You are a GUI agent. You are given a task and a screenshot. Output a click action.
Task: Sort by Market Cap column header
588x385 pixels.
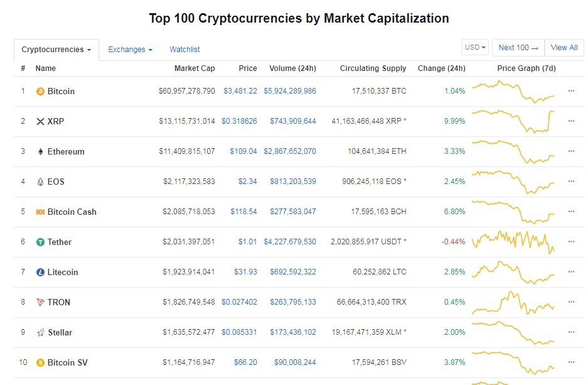(x=195, y=68)
